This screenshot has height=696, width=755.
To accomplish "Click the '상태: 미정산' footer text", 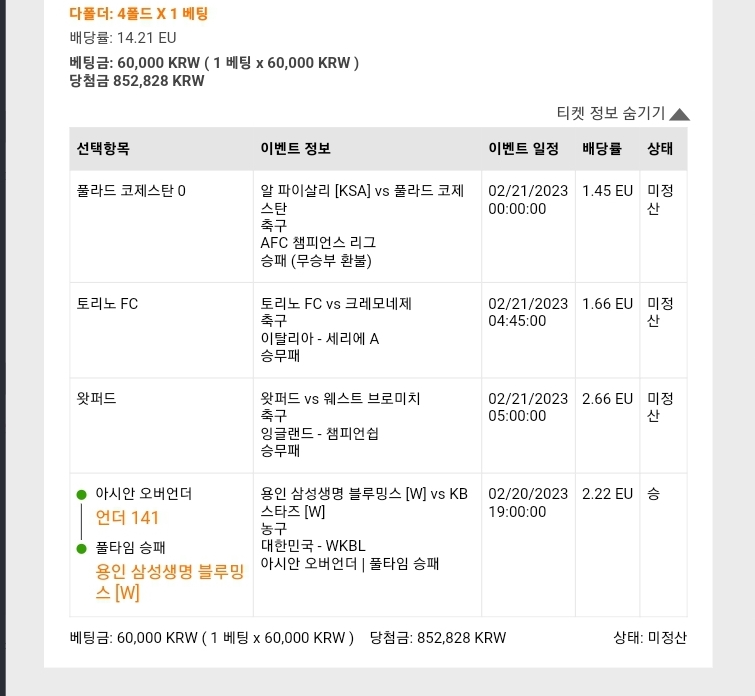I will pyautogui.click(x=650, y=638).
